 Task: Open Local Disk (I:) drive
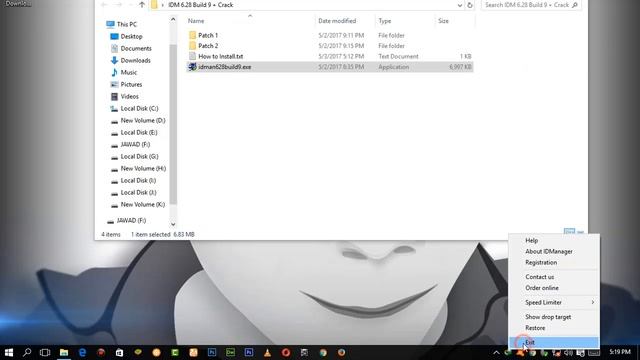138,180
